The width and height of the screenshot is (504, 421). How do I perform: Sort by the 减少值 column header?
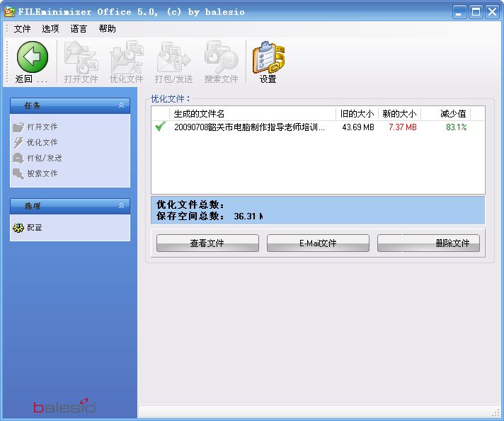pos(452,113)
